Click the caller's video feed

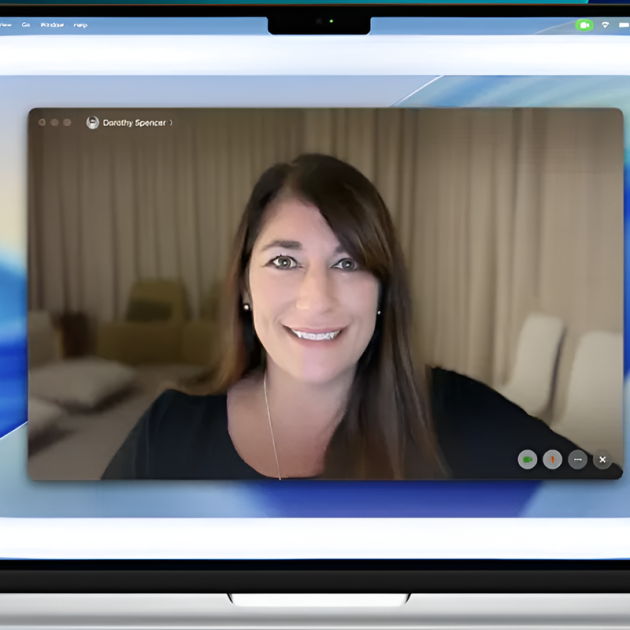tap(320, 300)
